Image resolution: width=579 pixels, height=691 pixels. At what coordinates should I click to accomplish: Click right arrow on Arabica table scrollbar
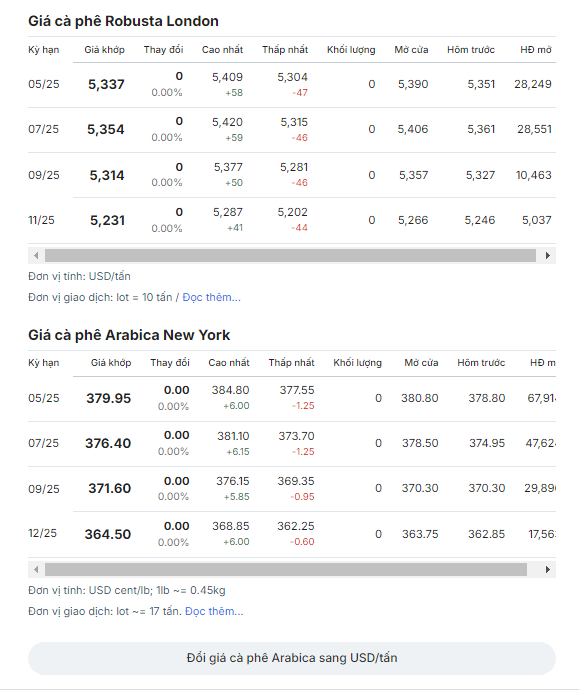click(548, 569)
